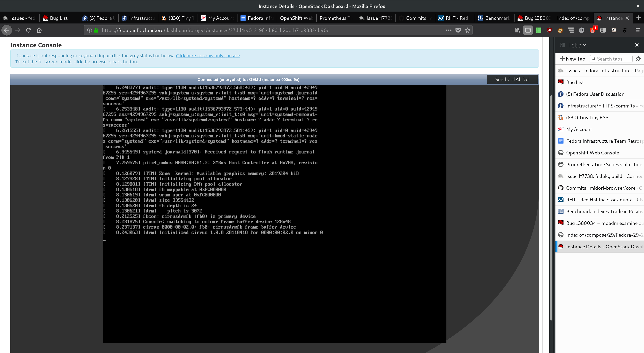Open the Firefox home page
The height and width of the screenshot is (353, 644).
(x=39, y=30)
